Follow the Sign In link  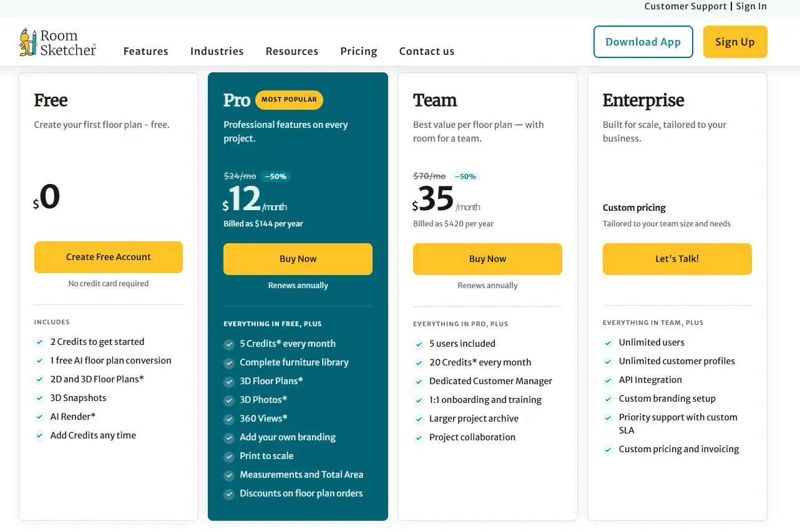[751, 6]
